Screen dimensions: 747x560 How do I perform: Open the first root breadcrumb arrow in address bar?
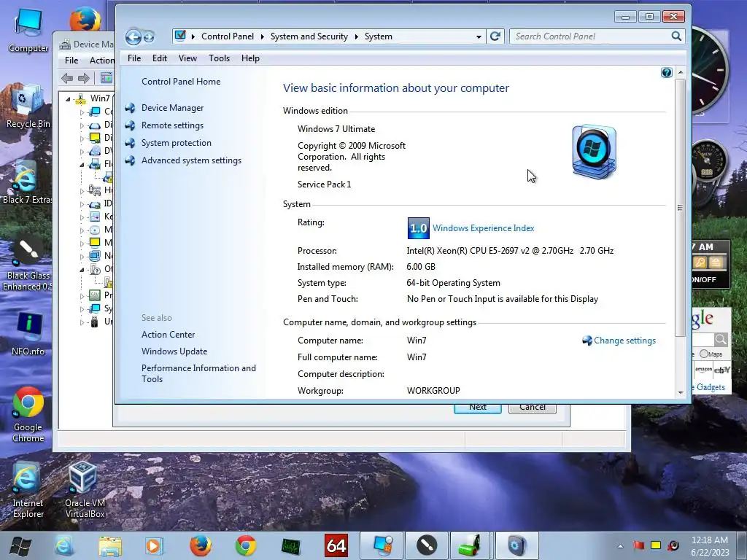193,36
